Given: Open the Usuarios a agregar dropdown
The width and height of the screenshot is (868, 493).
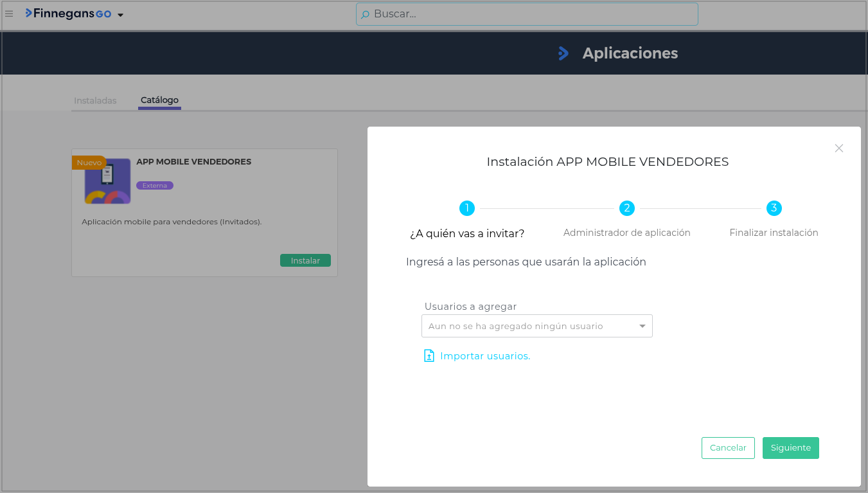Looking at the screenshot, I should [536, 326].
